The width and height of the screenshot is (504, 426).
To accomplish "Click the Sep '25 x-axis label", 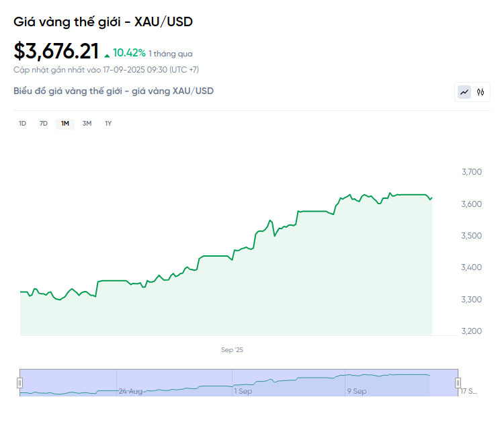I will click(231, 349).
